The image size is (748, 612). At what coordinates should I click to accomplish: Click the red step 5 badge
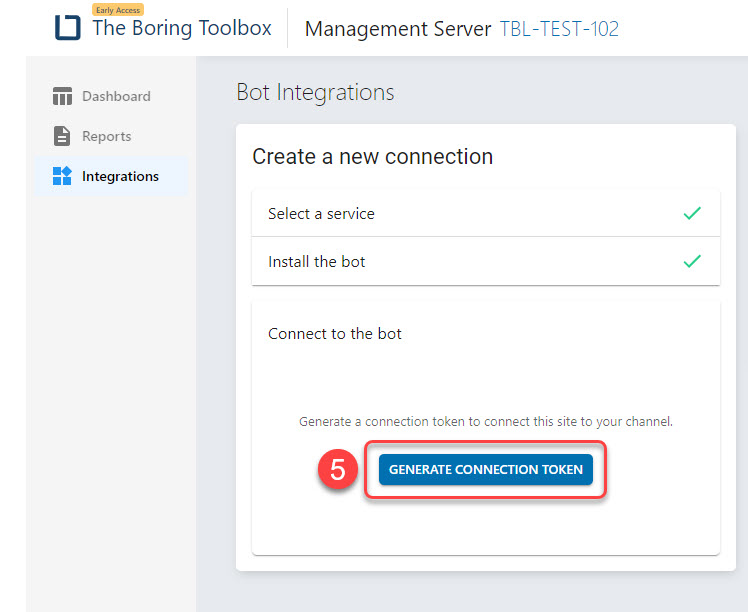tap(338, 469)
